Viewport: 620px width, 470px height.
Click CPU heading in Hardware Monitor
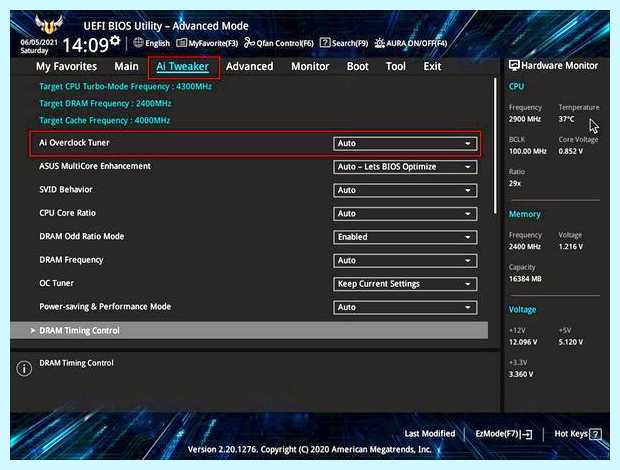tap(516, 87)
